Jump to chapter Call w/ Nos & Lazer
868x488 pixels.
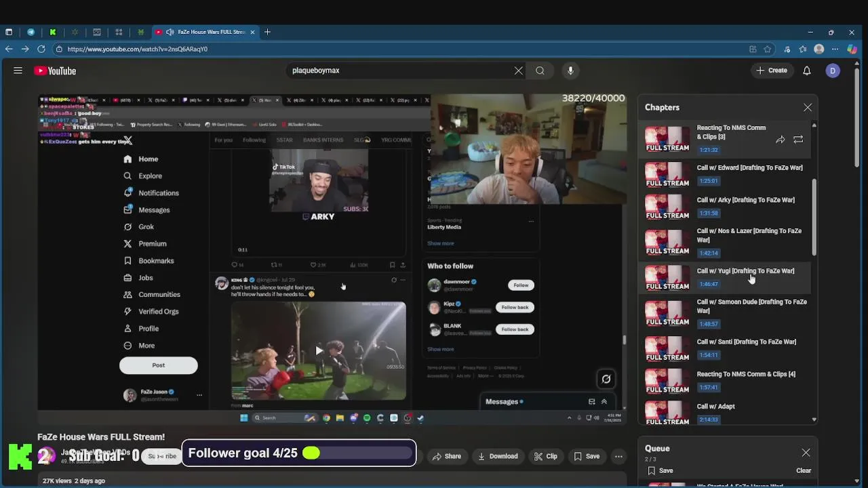click(x=726, y=243)
